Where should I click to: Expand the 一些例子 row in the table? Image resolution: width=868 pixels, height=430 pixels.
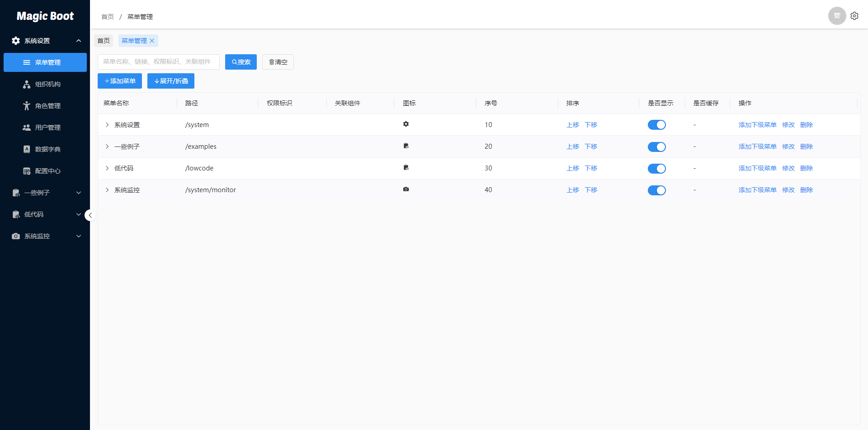point(107,146)
